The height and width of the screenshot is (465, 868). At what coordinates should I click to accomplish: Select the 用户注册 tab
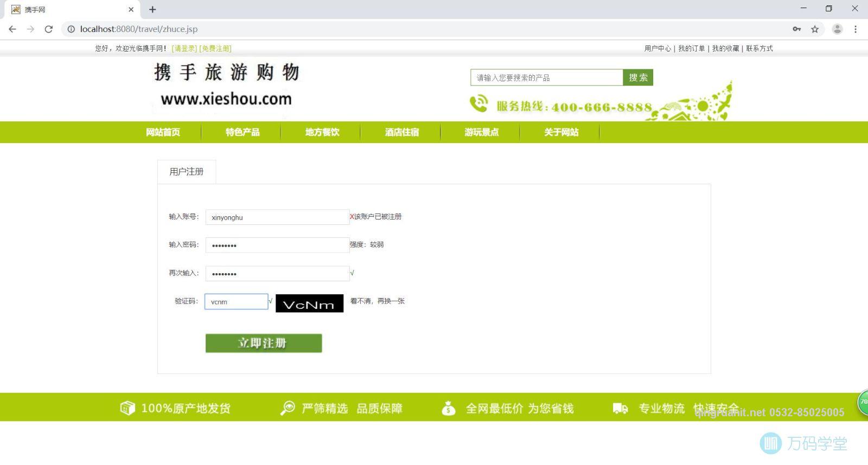[187, 172]
